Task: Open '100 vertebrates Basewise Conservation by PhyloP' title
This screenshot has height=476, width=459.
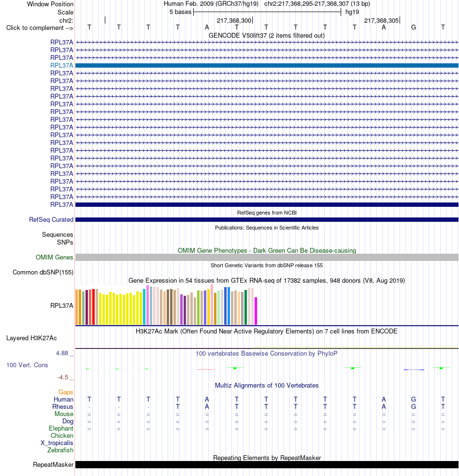Action: [x=267, y=353]
